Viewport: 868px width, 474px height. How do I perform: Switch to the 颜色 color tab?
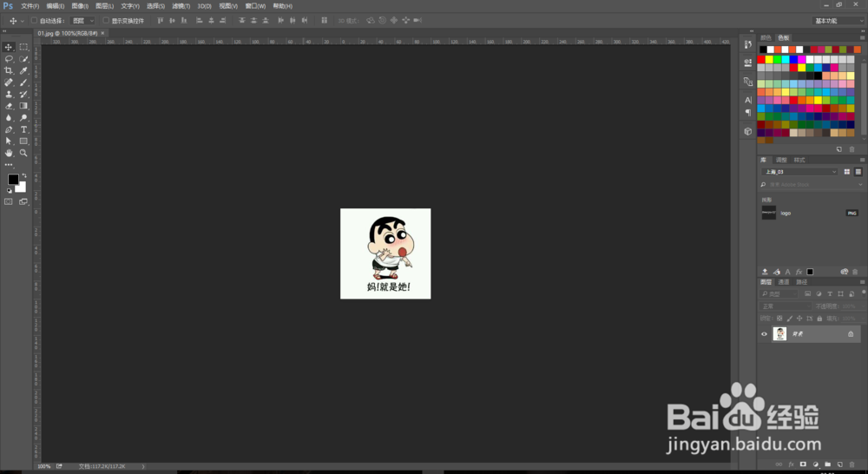pos(766,37)
